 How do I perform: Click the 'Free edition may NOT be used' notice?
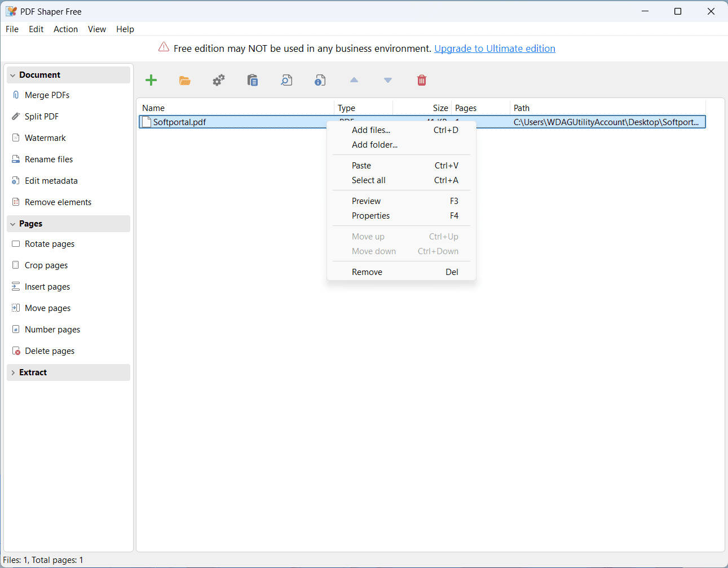[302, 48]
